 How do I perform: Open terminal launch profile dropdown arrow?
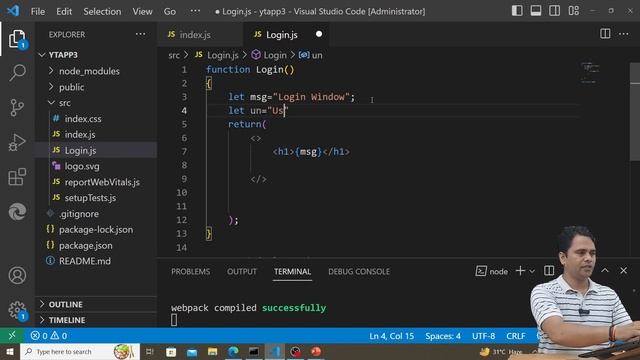532,271
